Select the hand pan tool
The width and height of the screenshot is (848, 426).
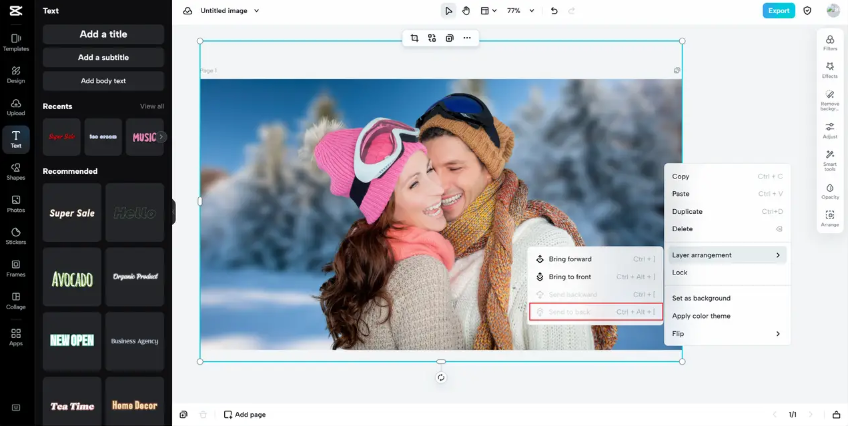pyautogui.click(x=466, y=11)
